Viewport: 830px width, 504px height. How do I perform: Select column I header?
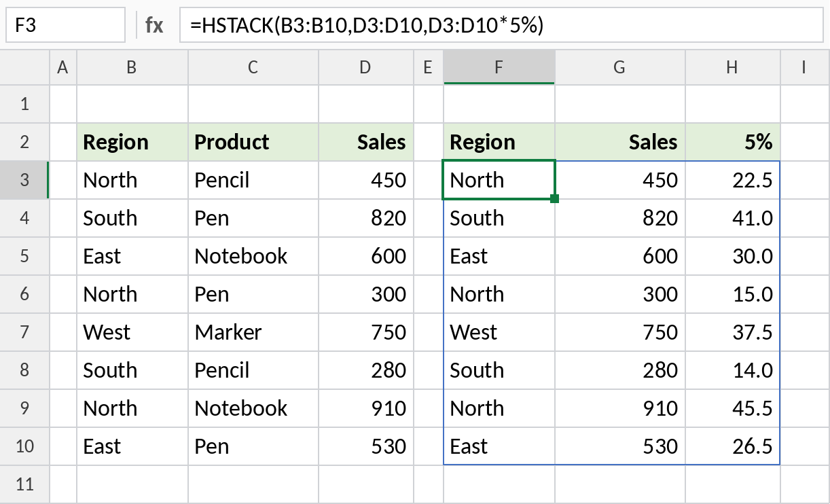[x=804, y=67]
